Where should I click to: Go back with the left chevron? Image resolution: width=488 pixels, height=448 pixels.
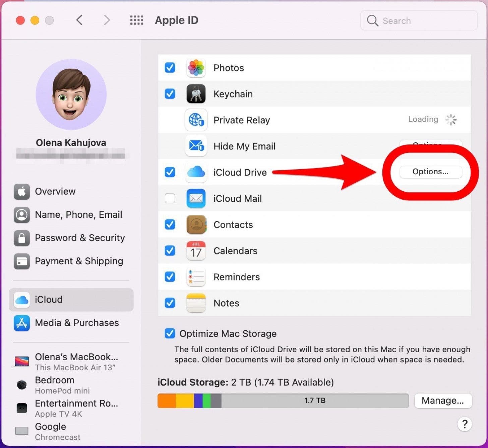[x=79, y=20]
